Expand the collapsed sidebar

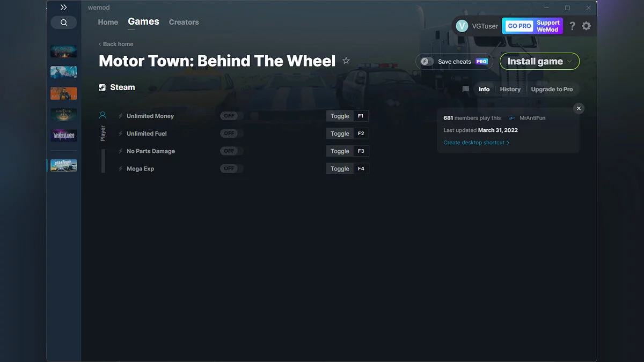click(x=63, y=7)
